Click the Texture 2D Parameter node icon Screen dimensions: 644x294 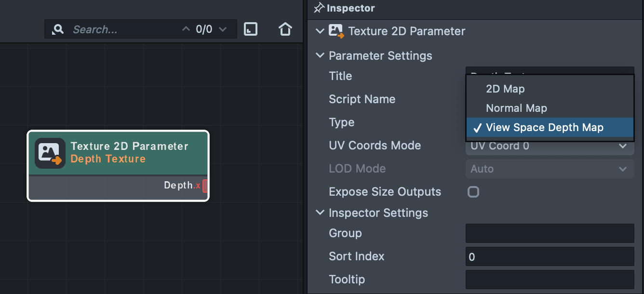(50, 153)
